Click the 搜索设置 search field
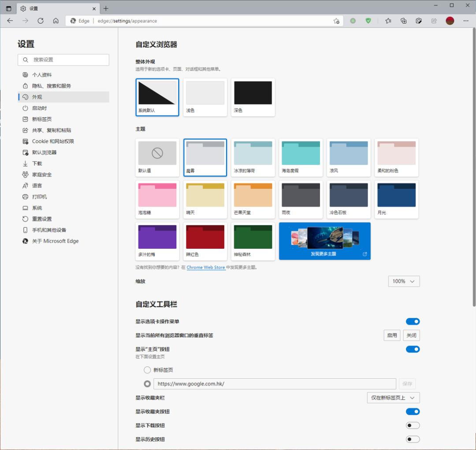 tap(63, 60)
